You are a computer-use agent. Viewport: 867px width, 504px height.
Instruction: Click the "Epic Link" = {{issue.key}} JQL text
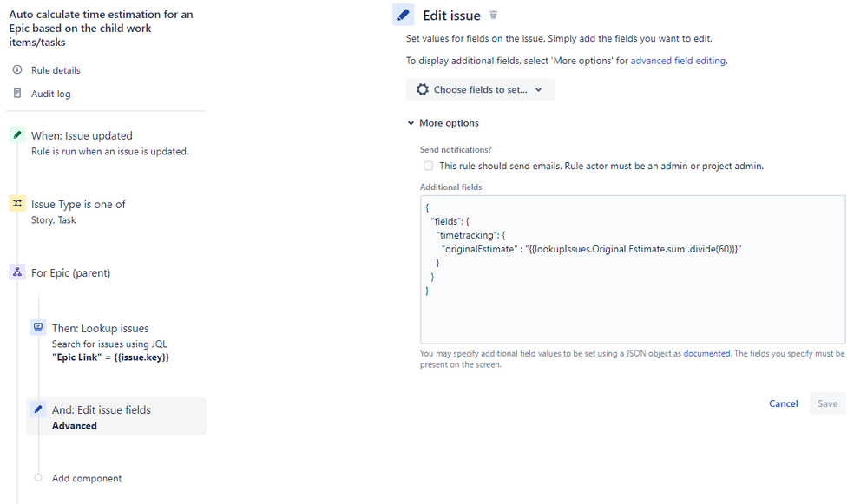tap(110, 357)
